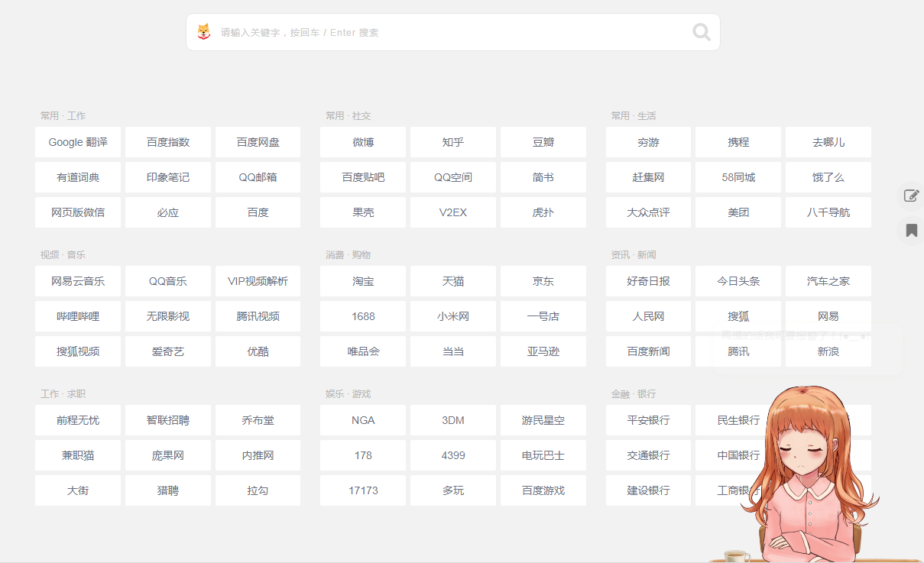Visit 携程
This screenshot has width=924, height=563.
pyautogui.click(x=738, y=142)
